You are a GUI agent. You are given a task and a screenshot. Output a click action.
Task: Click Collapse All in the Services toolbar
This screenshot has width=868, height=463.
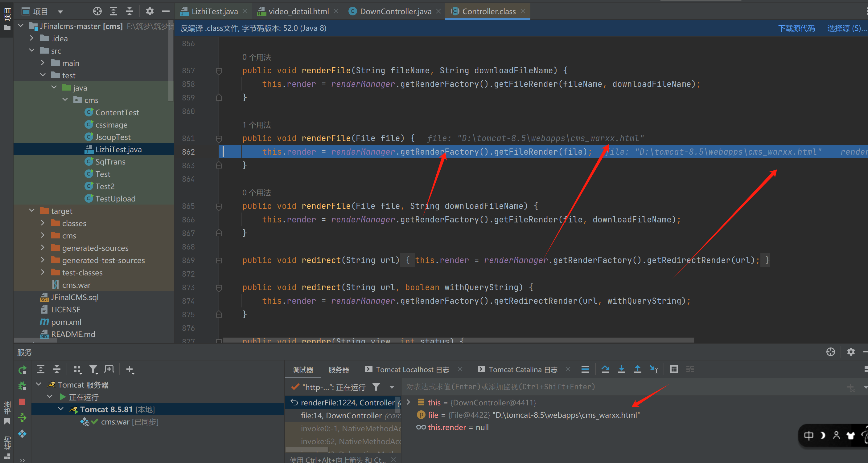[57, 369]
